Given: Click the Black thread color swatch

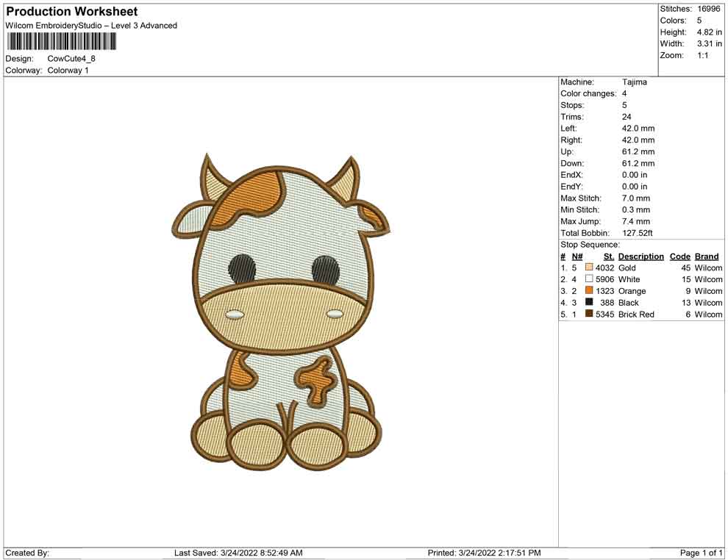Looking at the screenshot, I should 589,303.
